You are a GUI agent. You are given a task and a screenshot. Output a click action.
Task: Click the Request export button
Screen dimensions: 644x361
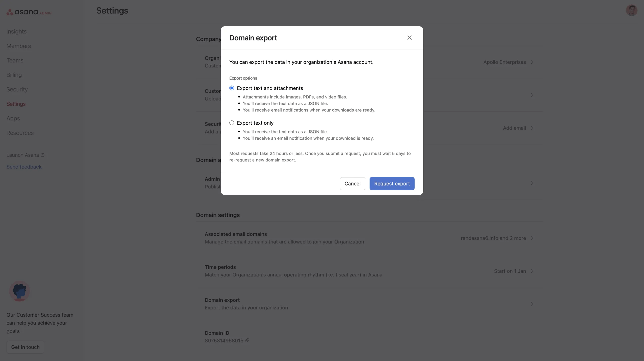tap(392, 184)
